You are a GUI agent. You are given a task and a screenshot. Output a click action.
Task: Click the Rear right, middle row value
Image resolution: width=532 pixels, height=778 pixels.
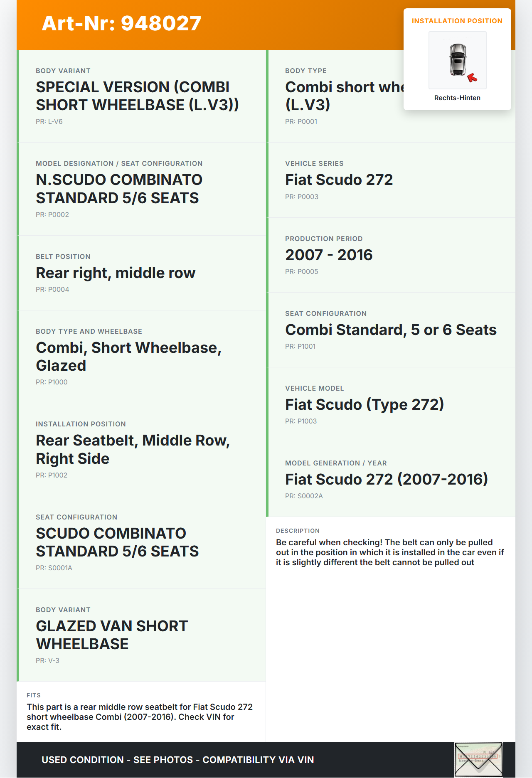[116, 273]
